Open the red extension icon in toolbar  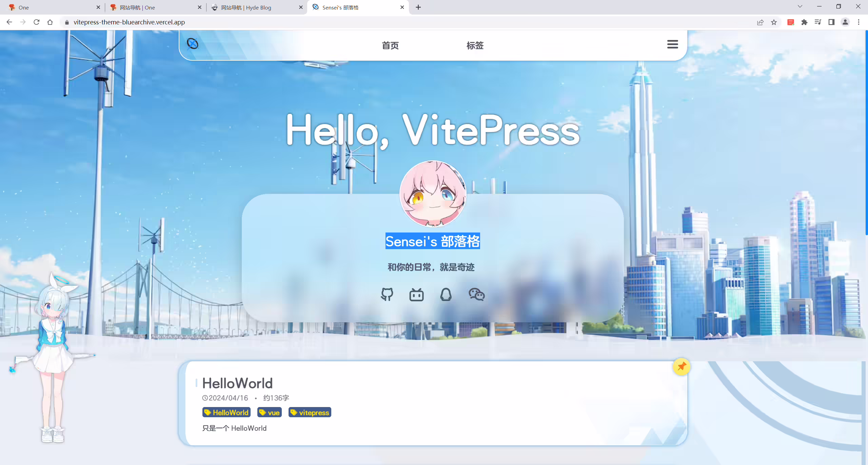click(x=791, y=22)
